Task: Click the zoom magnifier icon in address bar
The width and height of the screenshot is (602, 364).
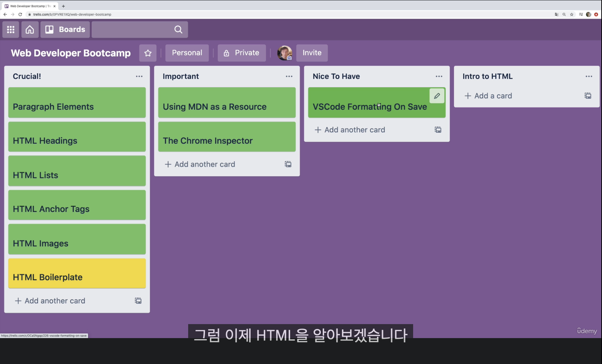Action: (564, 14)
